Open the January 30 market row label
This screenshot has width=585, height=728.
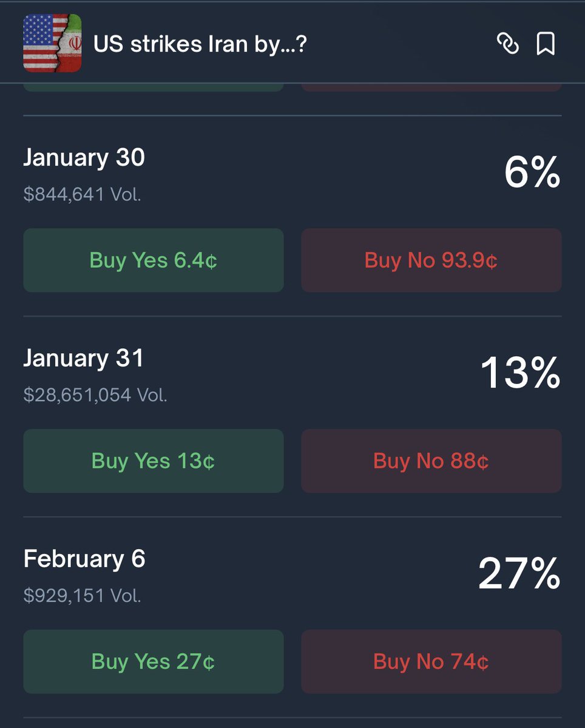84,158
